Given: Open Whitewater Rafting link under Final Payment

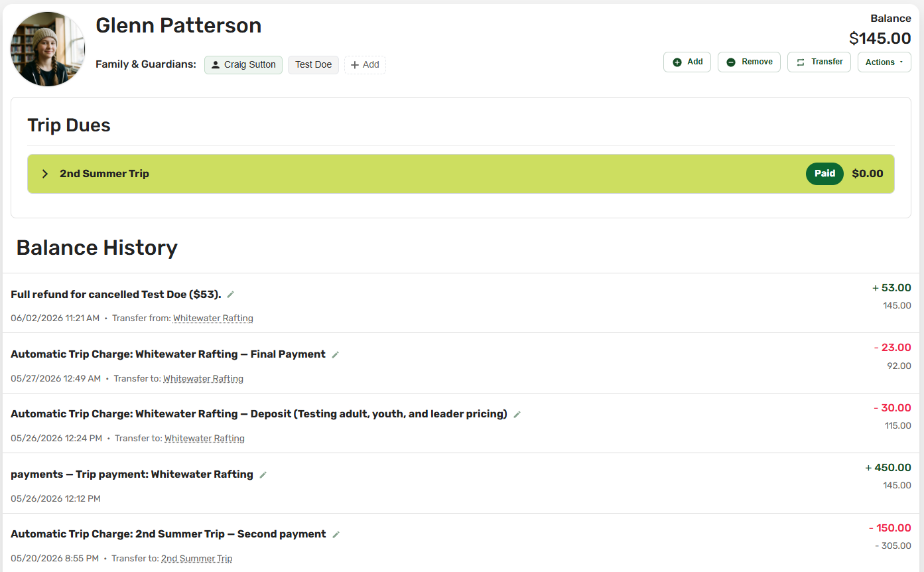Looking at the screenshot, I should point(203,379).
